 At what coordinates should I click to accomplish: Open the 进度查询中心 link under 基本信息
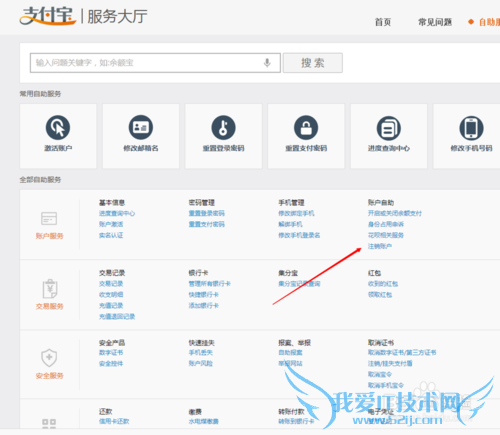pos(117,213)
